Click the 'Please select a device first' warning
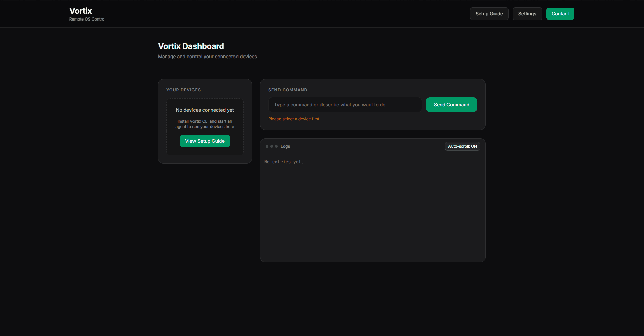Image resolution: width=644 pixels, height=336 pixels. coord(294,119)
